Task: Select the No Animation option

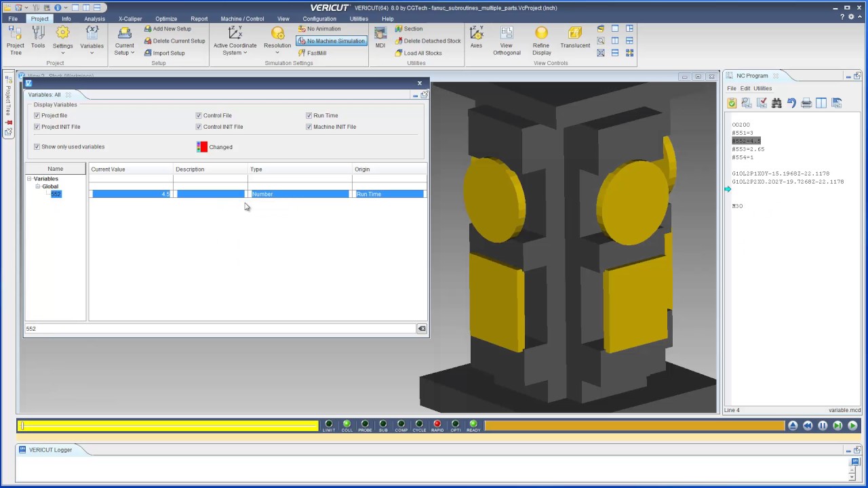Action: pos(319,29)
